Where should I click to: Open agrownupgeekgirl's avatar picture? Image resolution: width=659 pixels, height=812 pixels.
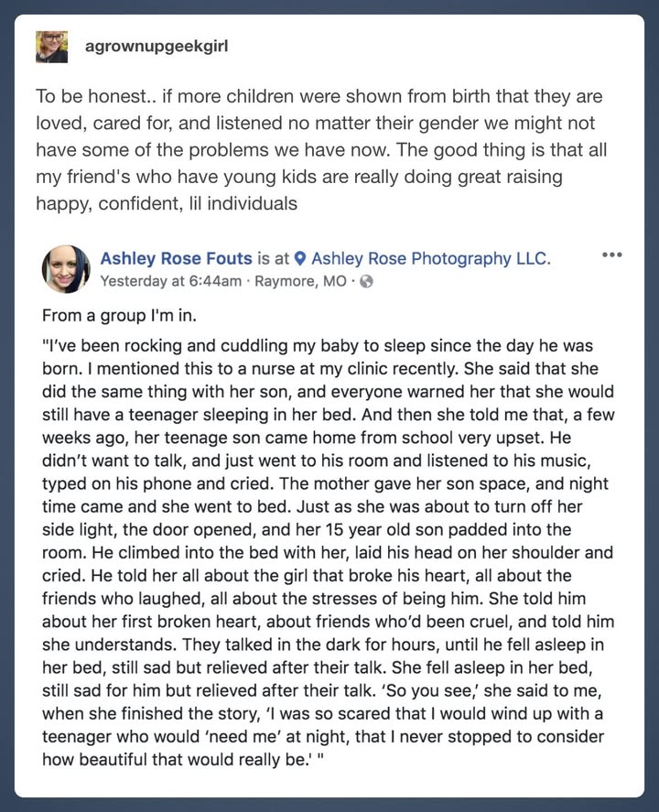pyautogui.click(x=51, y=47)
